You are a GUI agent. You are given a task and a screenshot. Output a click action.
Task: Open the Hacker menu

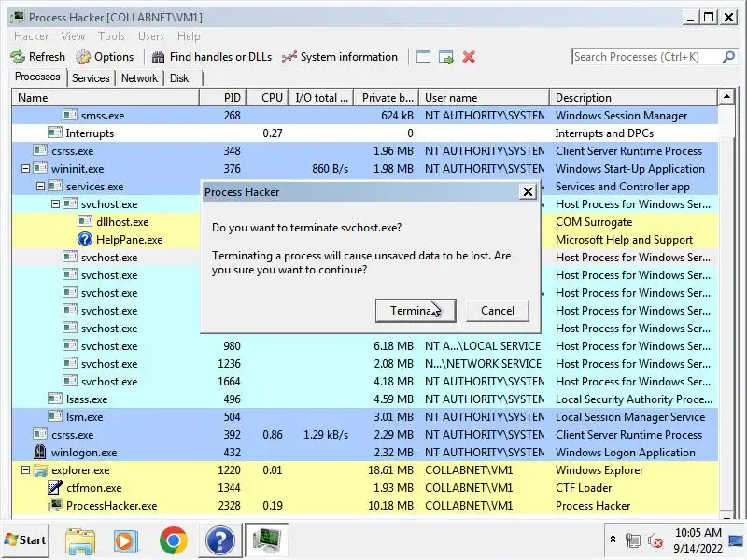click(31, 36)
